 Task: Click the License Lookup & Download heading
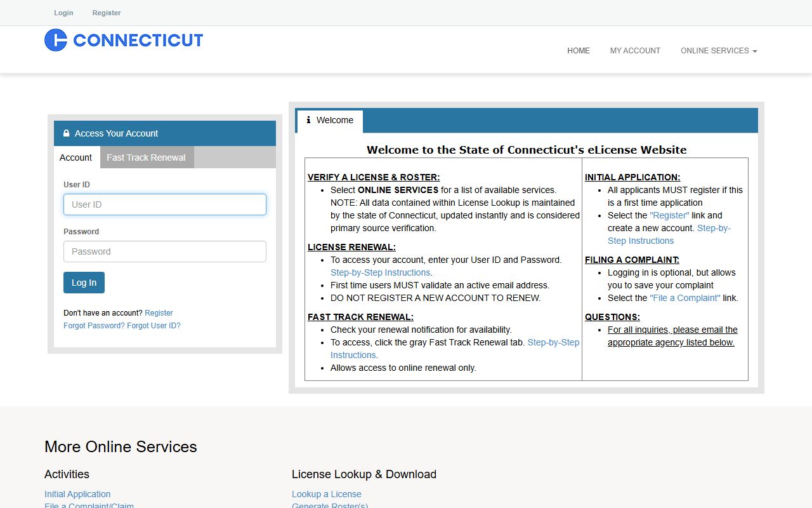point(364,474)
